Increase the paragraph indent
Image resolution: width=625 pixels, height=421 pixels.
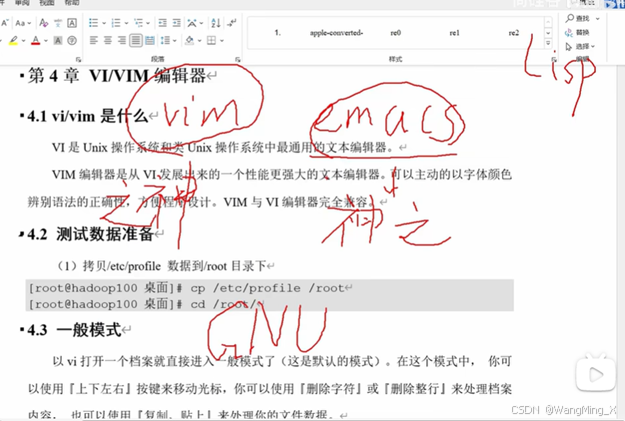[177, 23]
